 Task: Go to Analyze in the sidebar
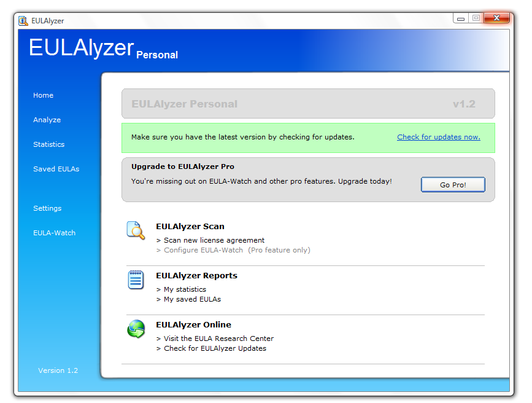(x=47, y=120)
